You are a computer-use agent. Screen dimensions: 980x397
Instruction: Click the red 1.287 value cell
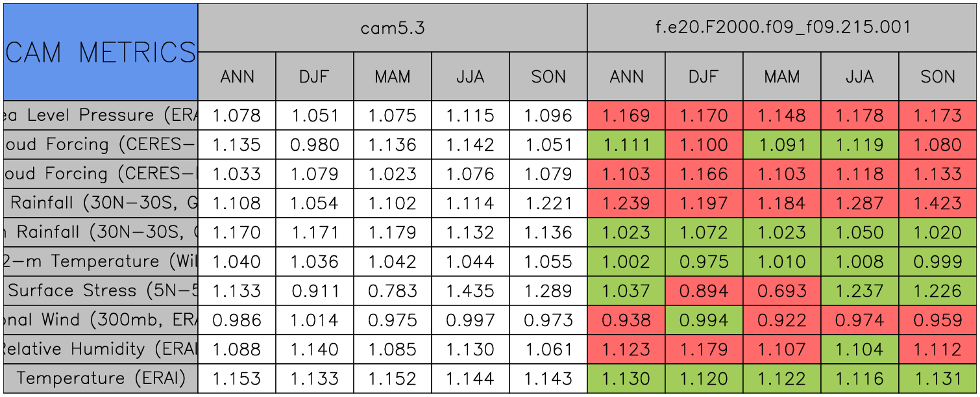pyautogui.click(x=860, y=203)
